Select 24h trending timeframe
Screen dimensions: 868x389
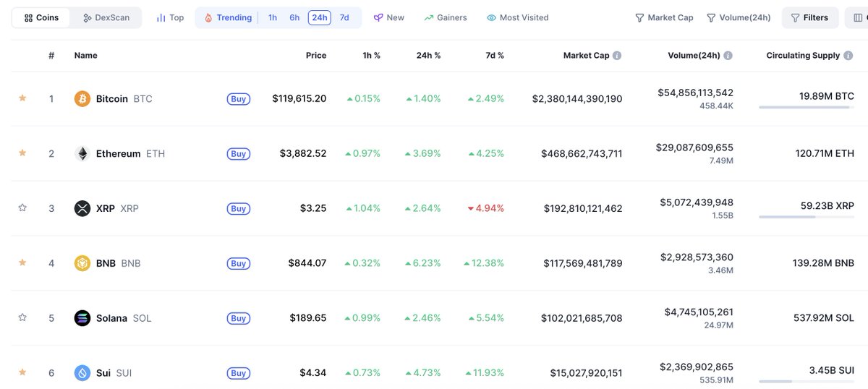pos(320,17)
